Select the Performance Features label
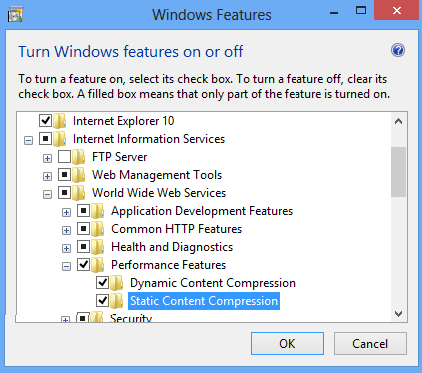This screenshot has height=373, width=422. click(x=169, y=265)
